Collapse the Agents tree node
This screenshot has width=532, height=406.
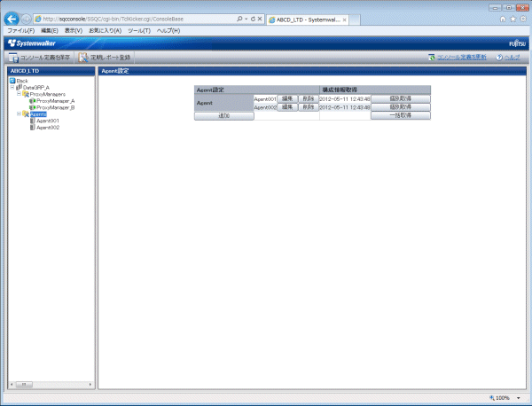[19, 114]
